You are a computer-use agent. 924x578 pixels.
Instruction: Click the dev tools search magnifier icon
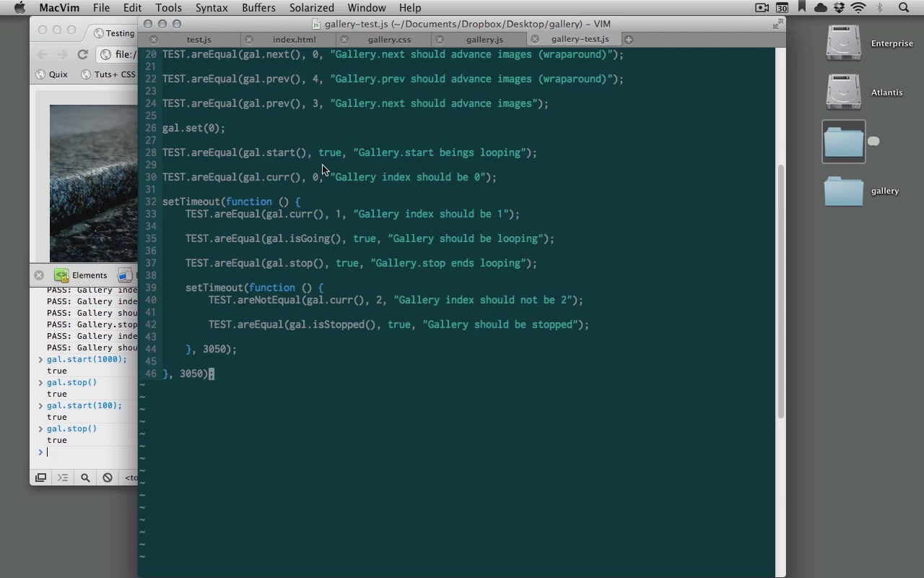point(85,478)
